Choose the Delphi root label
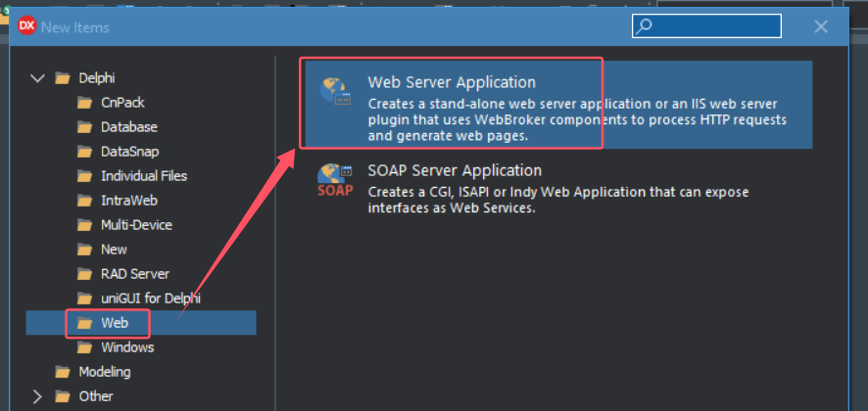The height and width of the screenshot is (411, 868). tap(97, 78)
